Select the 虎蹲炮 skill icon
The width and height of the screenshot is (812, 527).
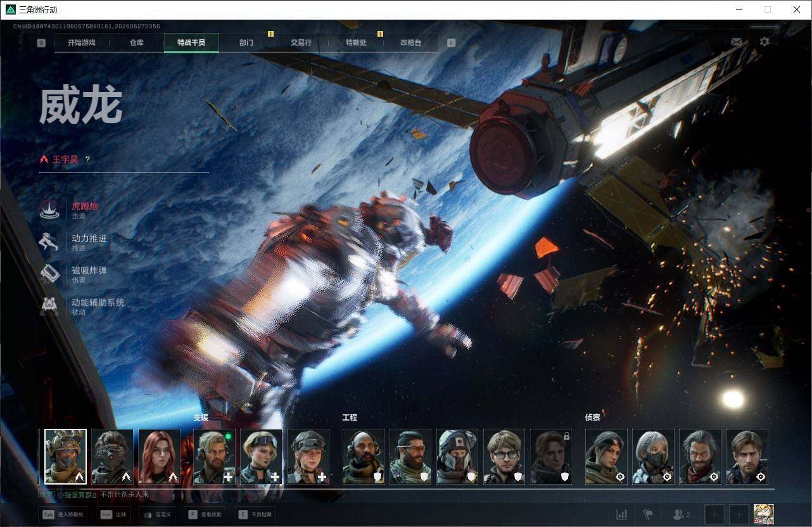click(49, 210)
